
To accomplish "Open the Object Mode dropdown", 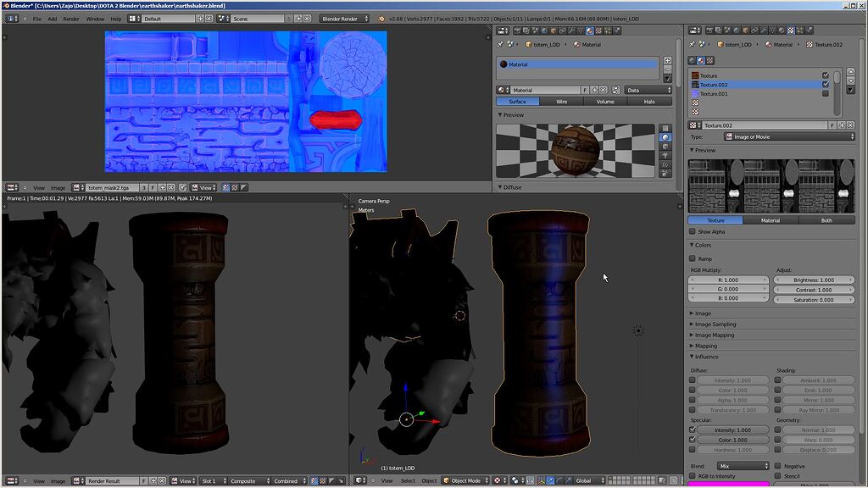I will (x=465, y=481).
